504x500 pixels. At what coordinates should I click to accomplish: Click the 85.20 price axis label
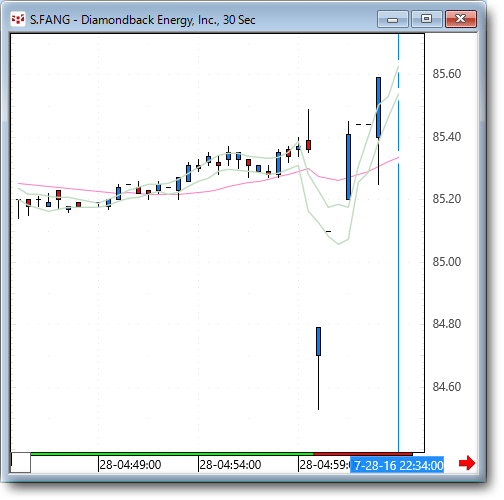(x=447, y=199)
